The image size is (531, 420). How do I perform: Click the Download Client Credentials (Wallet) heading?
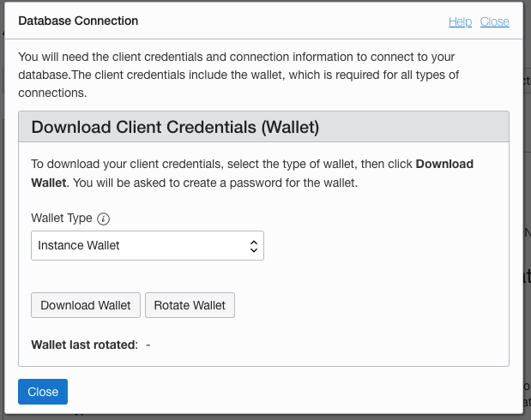pyautogui.click(x=175, y=127)
